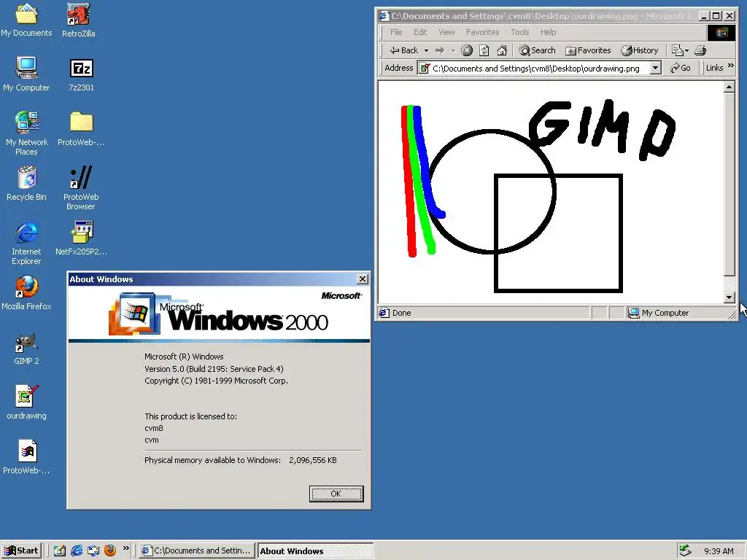The image size is (747, 560).
Task: Click the Stop button in Internet Explorer toolbar
Action: click(467, 50)
